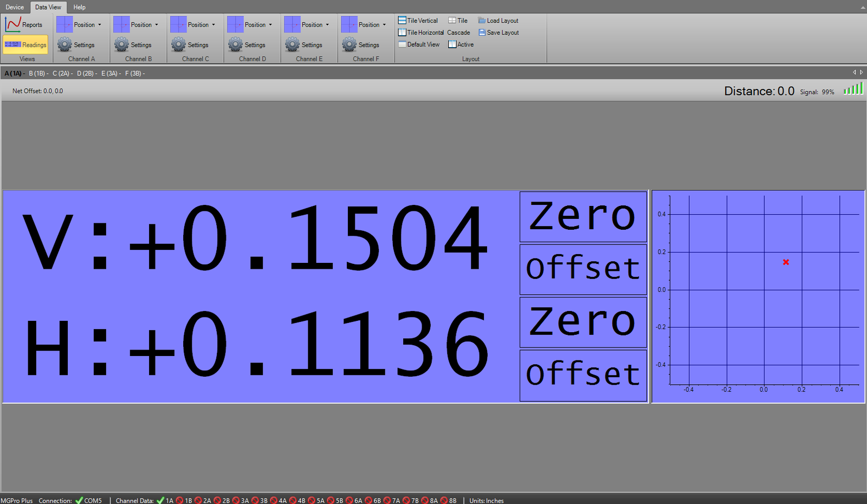Open the Help ribbon tab

click(x=80, y=7)
